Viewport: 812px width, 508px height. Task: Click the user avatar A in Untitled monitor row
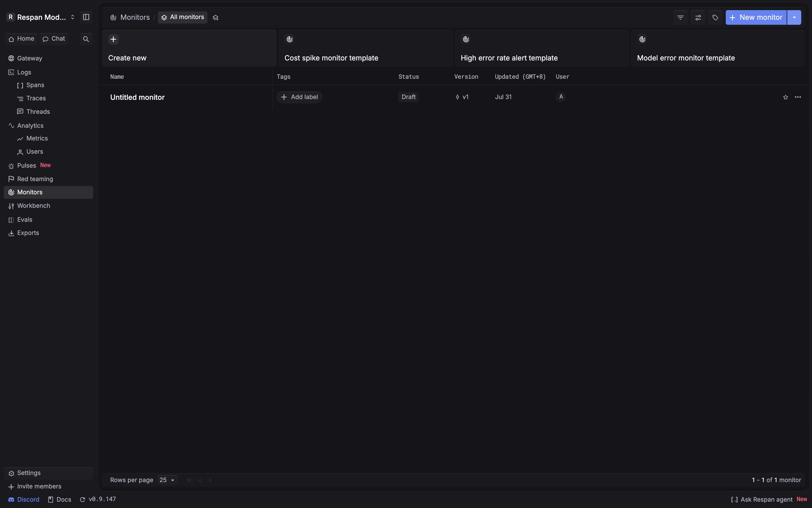coord(561,97)
